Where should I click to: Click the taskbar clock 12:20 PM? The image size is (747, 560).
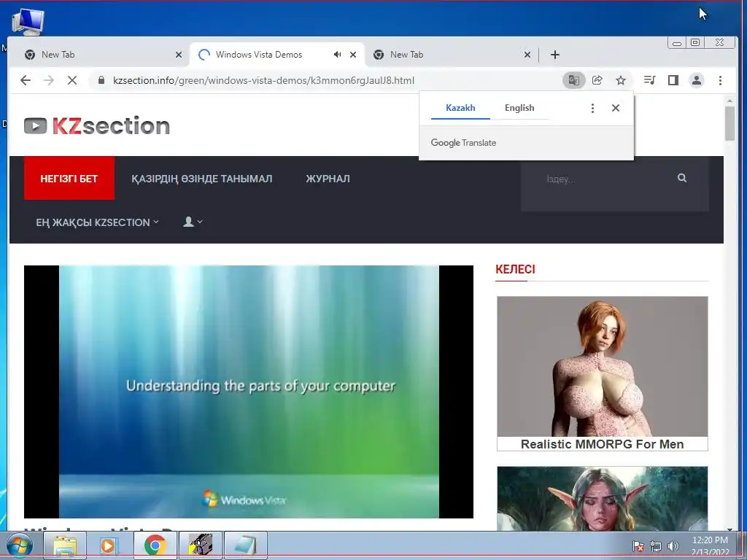[x=710, y=540]
